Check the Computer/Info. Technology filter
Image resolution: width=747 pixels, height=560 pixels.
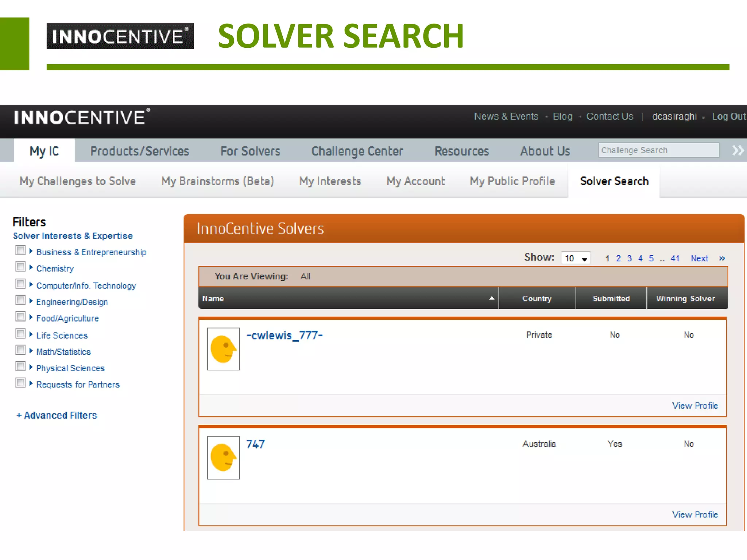pyautogui.click(x=20, y=284)
